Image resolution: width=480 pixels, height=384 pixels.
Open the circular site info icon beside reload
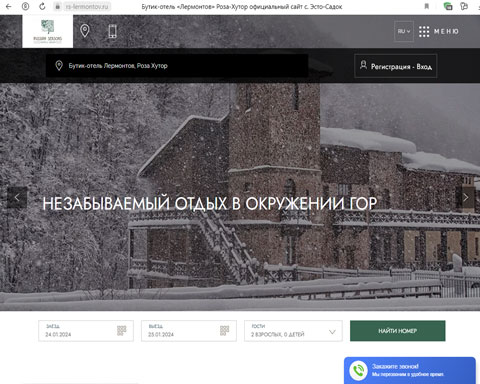click(x=25, y=6)
